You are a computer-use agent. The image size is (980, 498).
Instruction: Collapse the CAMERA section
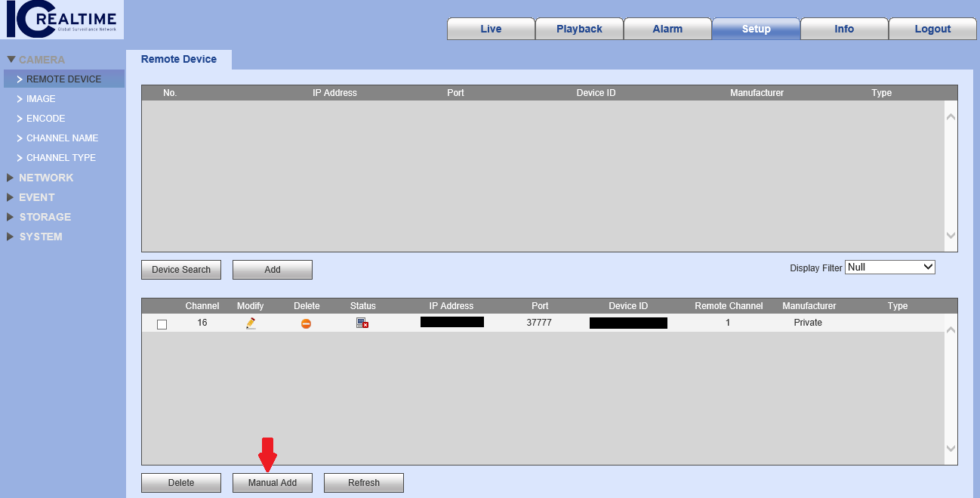36,59
